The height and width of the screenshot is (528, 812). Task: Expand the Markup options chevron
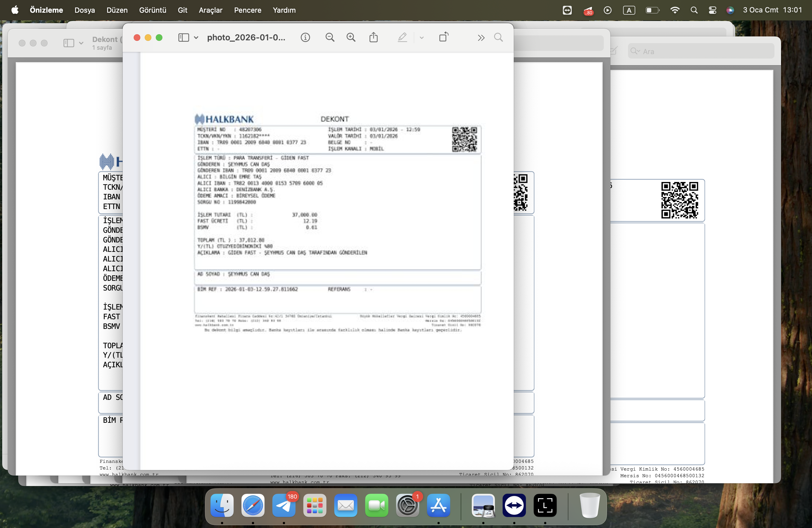(x=422, y=38)
